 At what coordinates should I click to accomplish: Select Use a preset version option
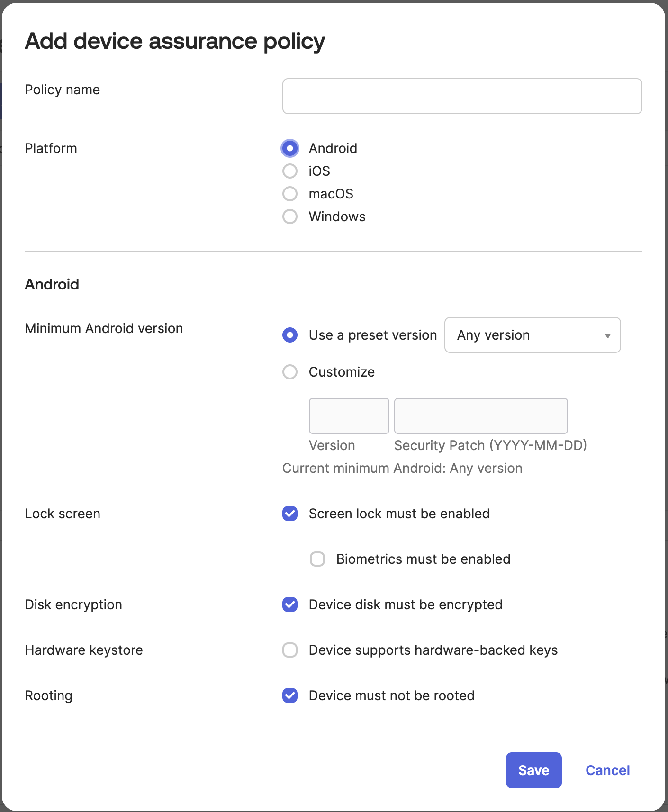pyautogui.click(x=290, y=335)
